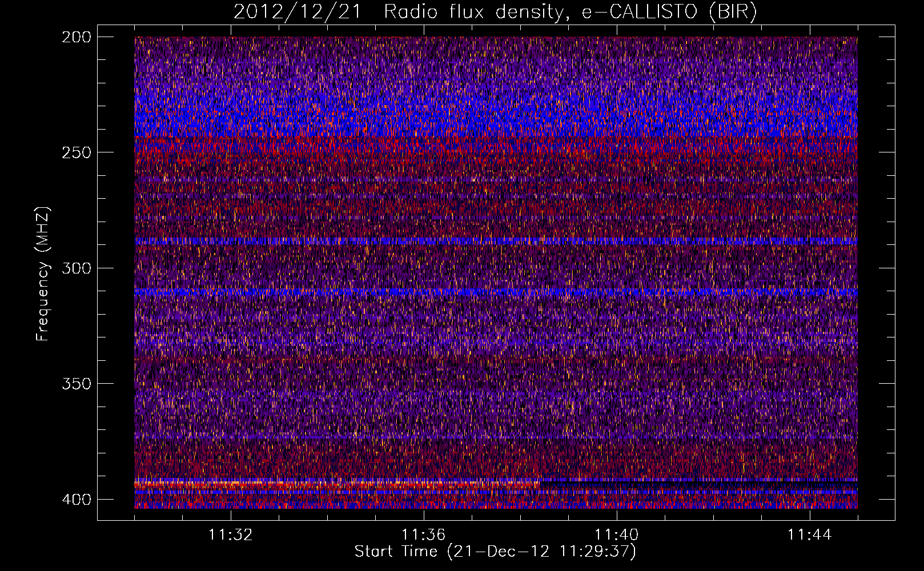Click the 11:40 time tick label
Viewport: 924px width, 571px height.
(617, 535)
